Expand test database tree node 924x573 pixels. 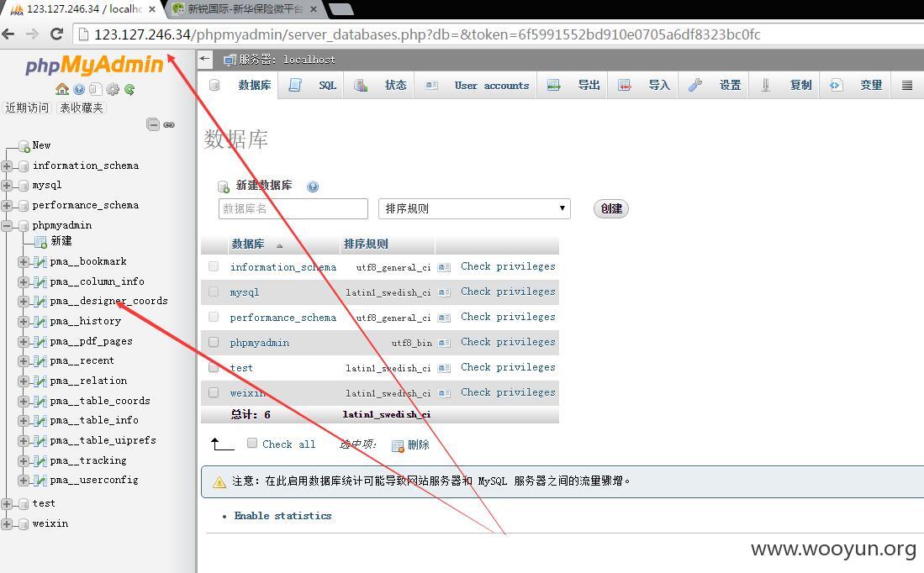coord(7,504)
